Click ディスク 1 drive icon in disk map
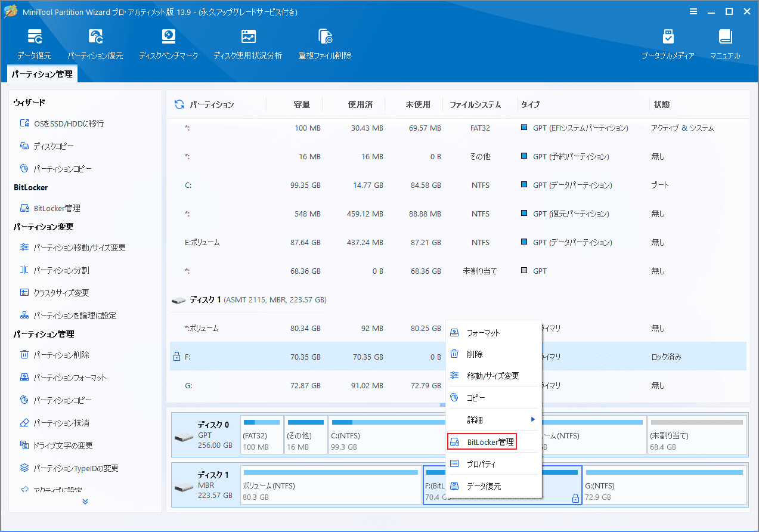Viewport: 759px width, 532px height. pyautogui.click(x=184, y=487)
